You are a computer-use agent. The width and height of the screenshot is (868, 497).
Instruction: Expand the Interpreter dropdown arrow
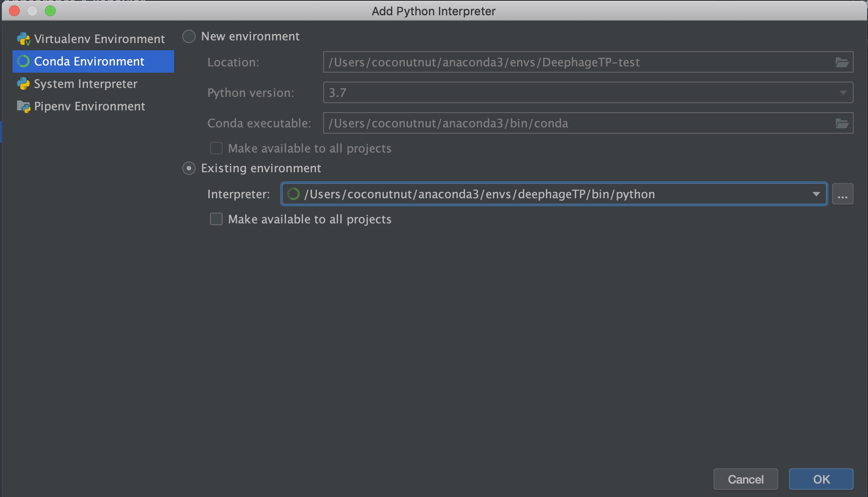click(816, 194)
